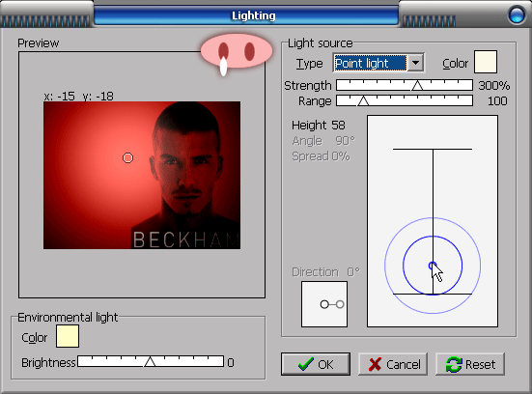Click the red X on Cancel

pyautogui.click(x=375, y=364)
